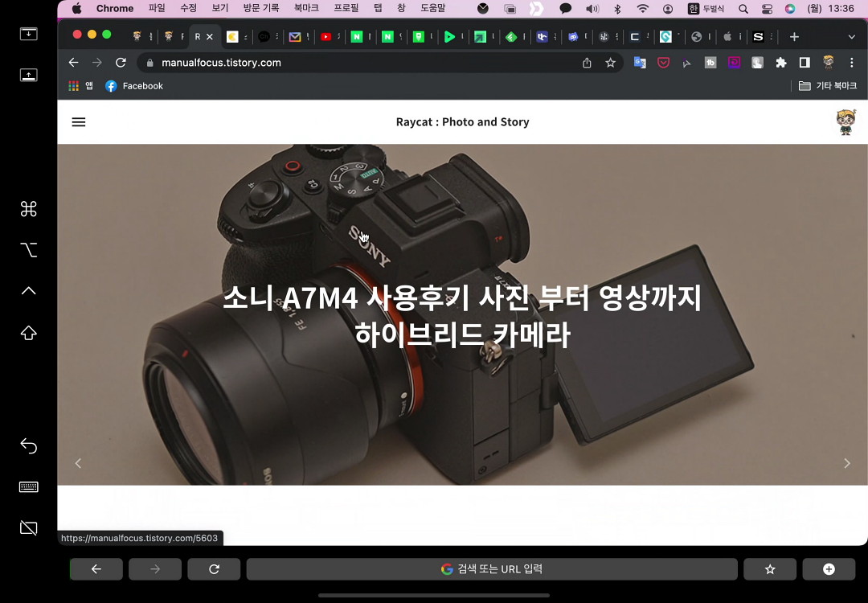Open the 방문 기록 menu
Screen dimensions: 868x603
coord(260,8)
